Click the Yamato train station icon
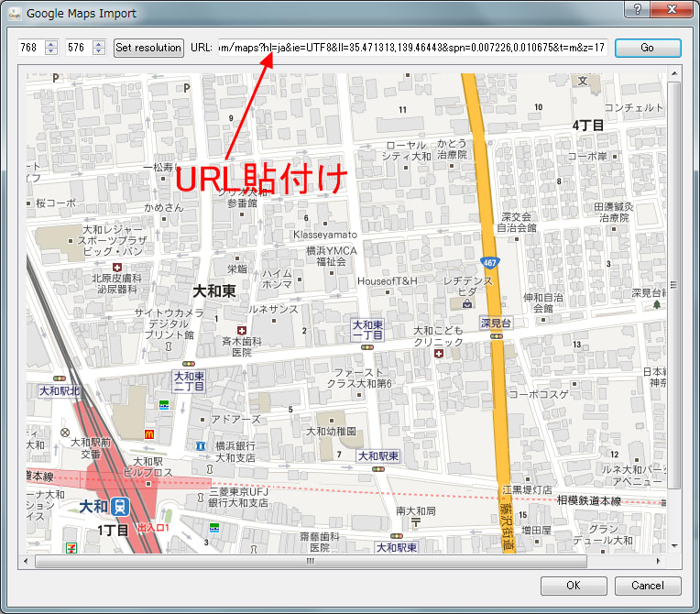This screenshot has width=700, height=614. click(x=122, y=507)
